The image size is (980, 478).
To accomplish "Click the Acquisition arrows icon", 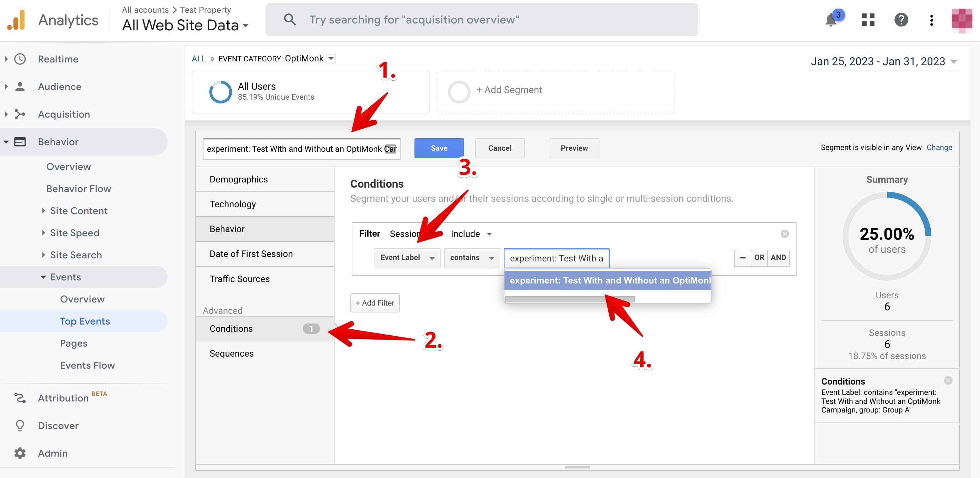I will click(20, 114).
